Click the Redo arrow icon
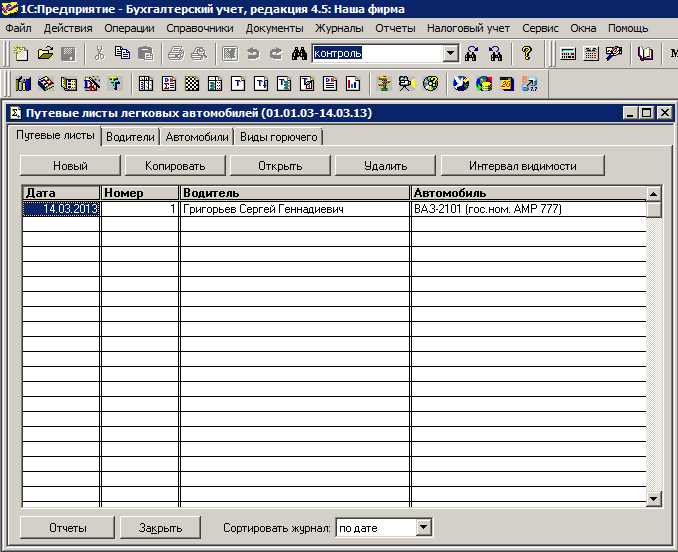The width and height of the screenshot is (678, 552). 276,54
